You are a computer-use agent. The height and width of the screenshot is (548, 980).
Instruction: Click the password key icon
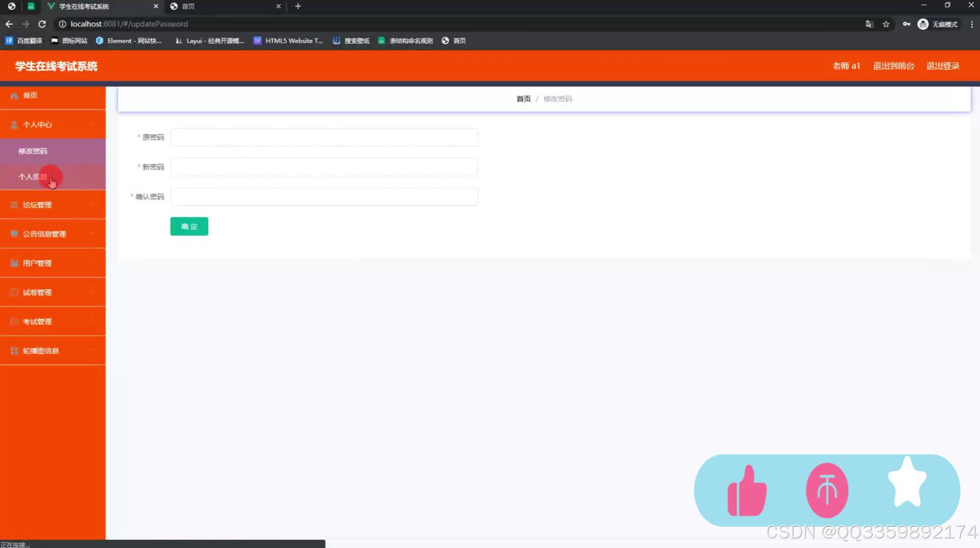point(906,24)
